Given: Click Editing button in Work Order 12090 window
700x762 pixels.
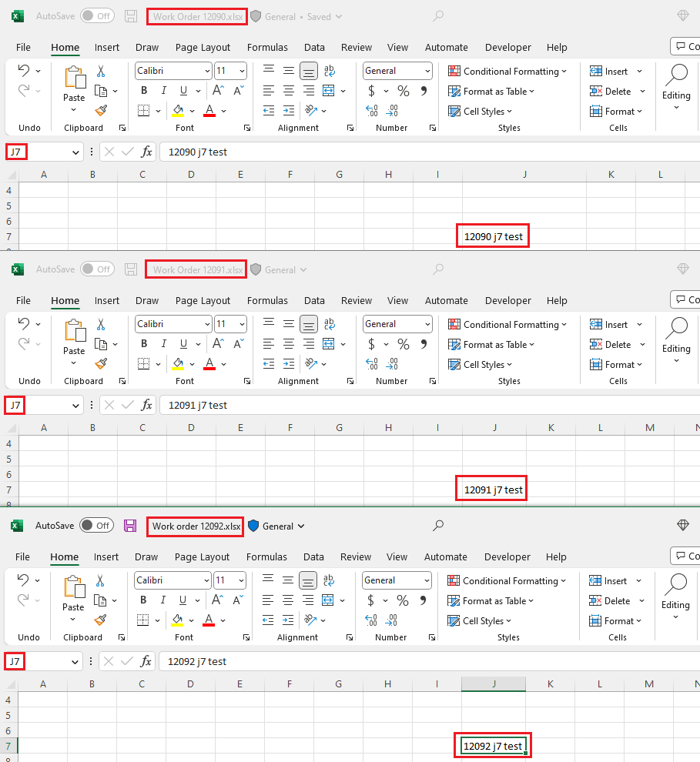Looking at the screenshot, I should pos(676,88).
